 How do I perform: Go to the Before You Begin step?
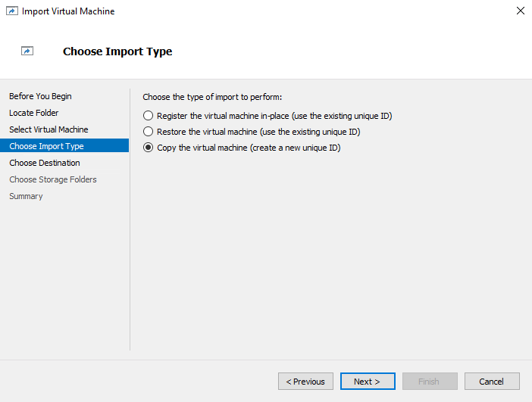click(40, 96)
